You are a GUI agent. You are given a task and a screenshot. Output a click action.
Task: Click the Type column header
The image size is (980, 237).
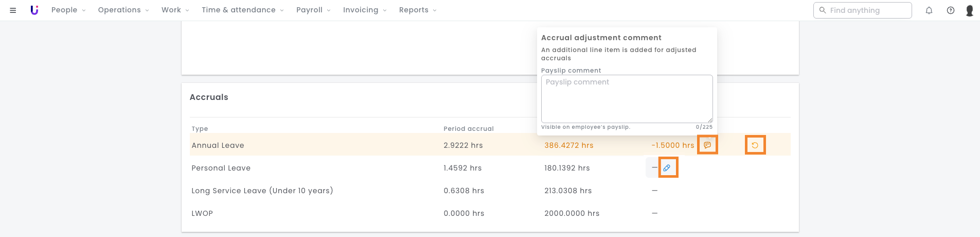pos(200,129)
